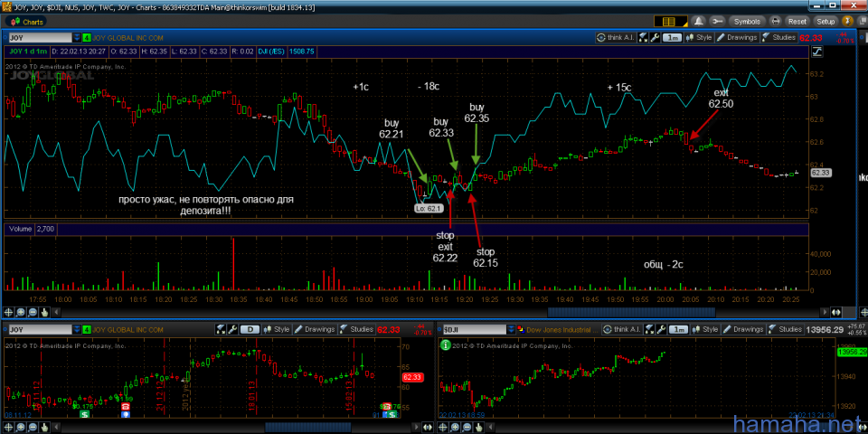Open the top toolbar wrench settings icon
This screenshot has width=868, height=434.
(717, 22)
